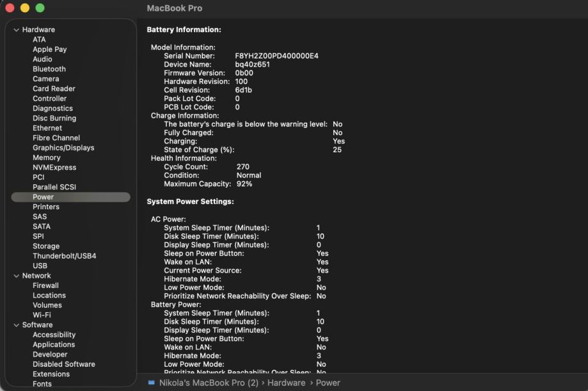
Task: Show Memory information
Action: pos(47,157)
